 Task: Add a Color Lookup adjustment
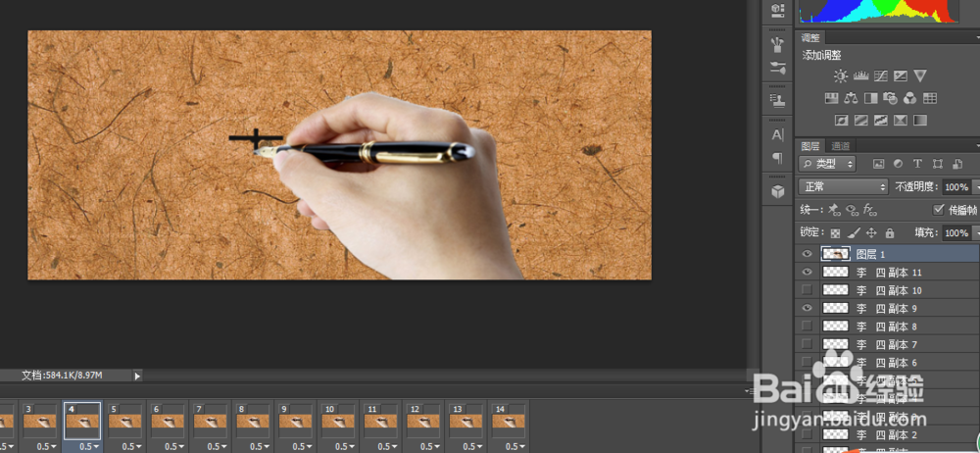click(x=930, y=98)
